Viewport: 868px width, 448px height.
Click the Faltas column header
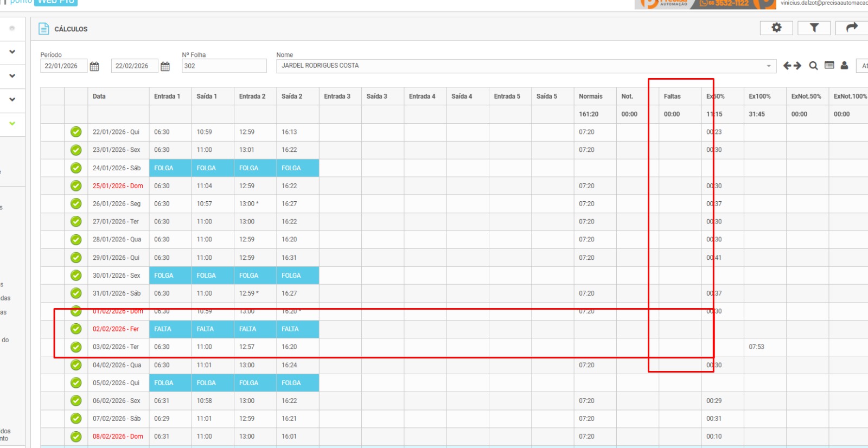click(672, 97)
